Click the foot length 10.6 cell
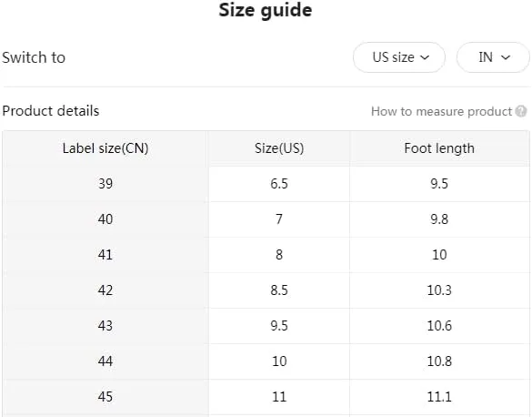Image resolution: width=532 pixels, height=417 pixels. coord(439,326)
